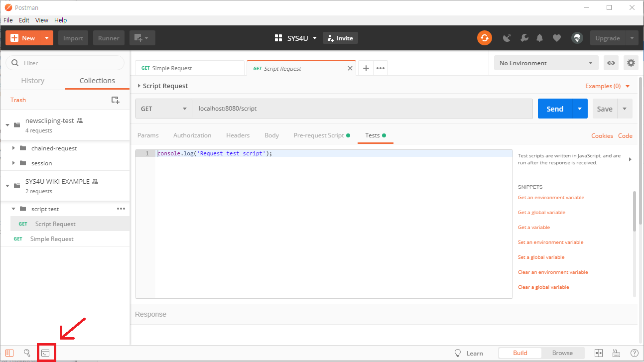The height and width of the screenshot is (362, 644).
Task: Switch to the History tab
Action: coord(33,81)
